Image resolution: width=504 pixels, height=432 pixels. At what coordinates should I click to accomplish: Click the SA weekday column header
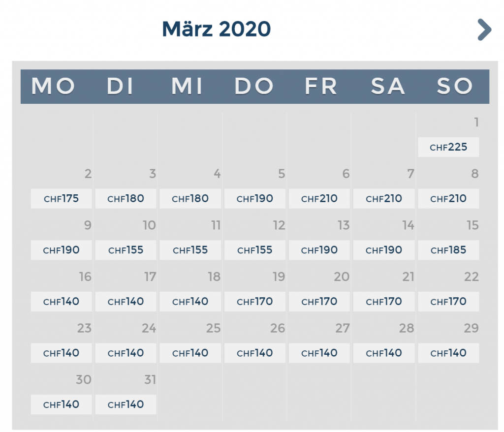(x=388, y=87)
